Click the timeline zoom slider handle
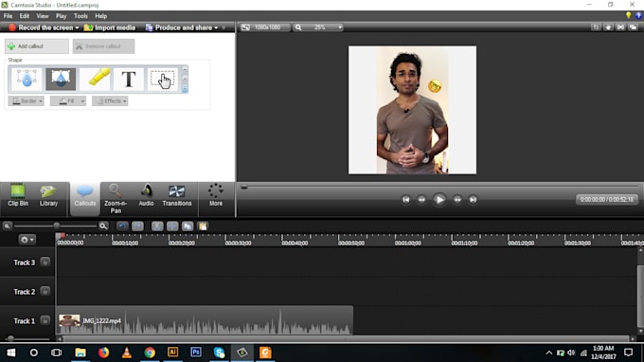The image size is (644, 362). (x=57, y=226)
